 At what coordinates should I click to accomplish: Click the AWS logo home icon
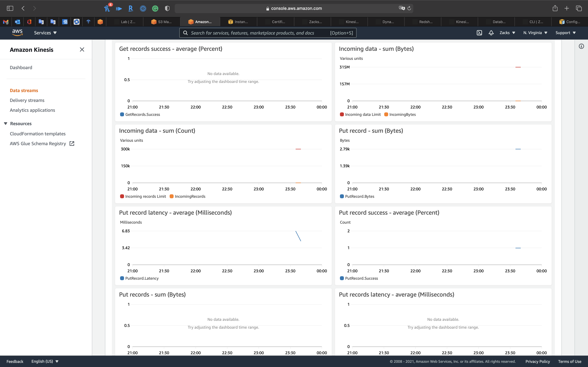tap(17, 33)
